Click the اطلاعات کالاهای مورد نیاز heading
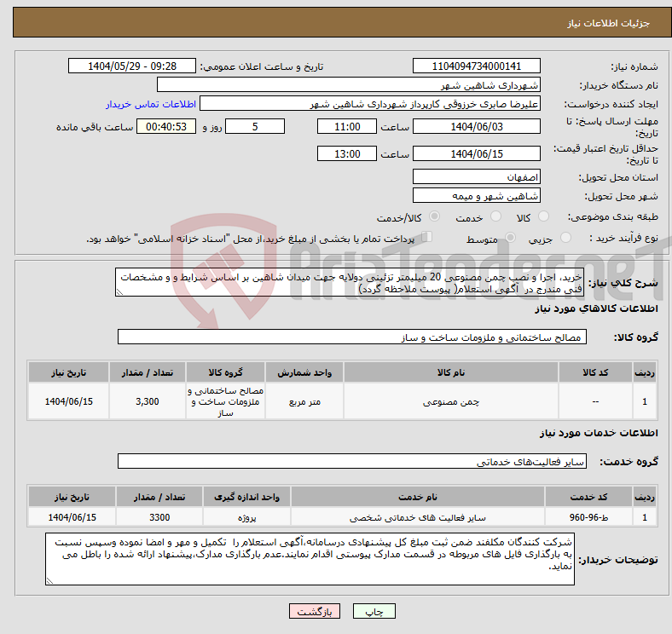The width and height of the screenshot is (672, 634). [x=596, y=308]
